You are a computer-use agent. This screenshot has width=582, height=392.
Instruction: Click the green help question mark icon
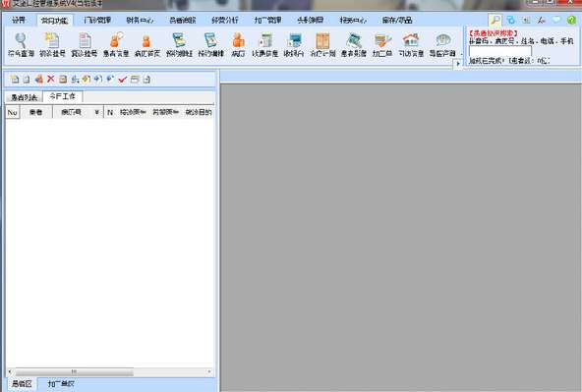[571, 20]
